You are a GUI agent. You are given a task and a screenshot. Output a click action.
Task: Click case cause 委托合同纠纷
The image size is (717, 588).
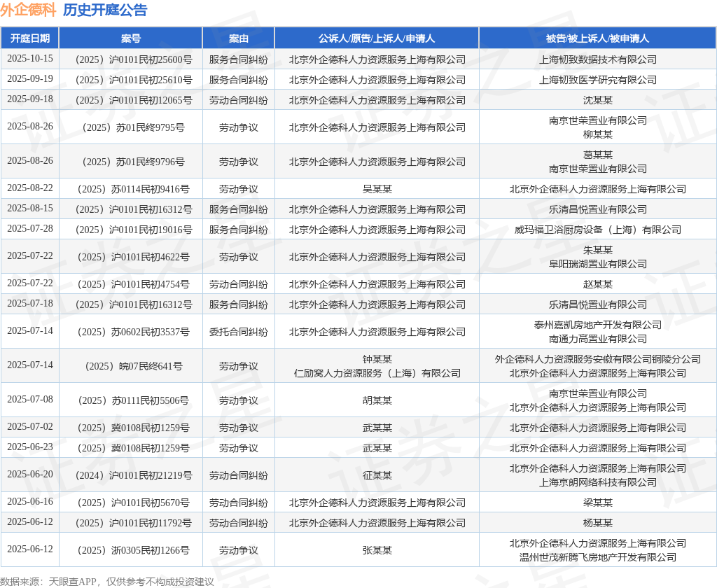click(238, 332)
